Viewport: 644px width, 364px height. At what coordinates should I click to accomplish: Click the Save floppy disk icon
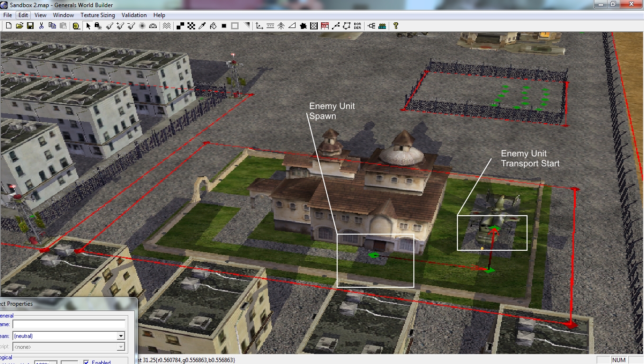30,26
